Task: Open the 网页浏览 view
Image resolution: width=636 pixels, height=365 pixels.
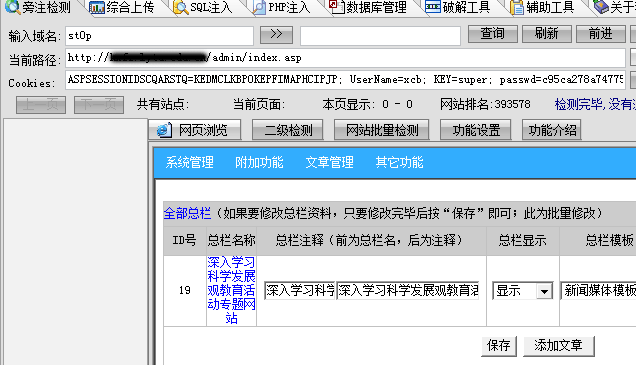Action: [195, 130]
